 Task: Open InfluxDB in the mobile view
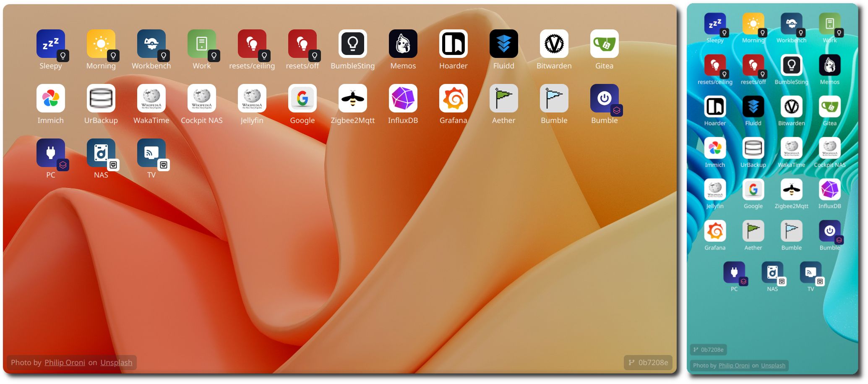[829, 189]
